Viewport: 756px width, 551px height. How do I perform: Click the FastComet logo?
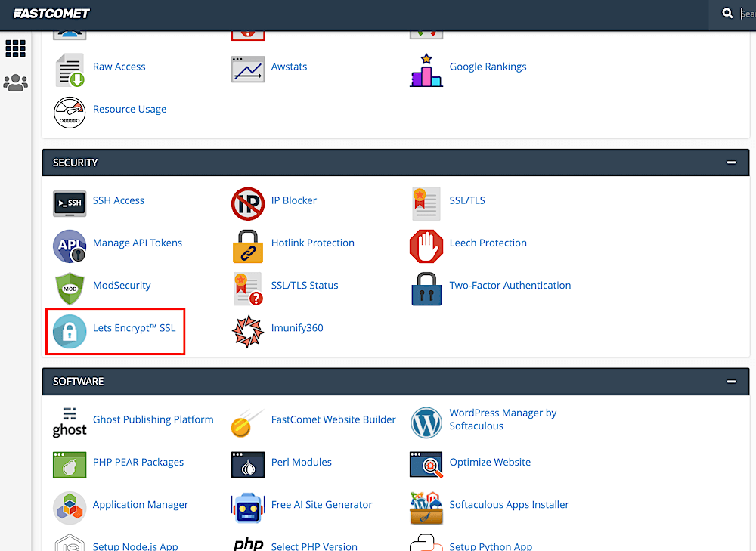51,14
